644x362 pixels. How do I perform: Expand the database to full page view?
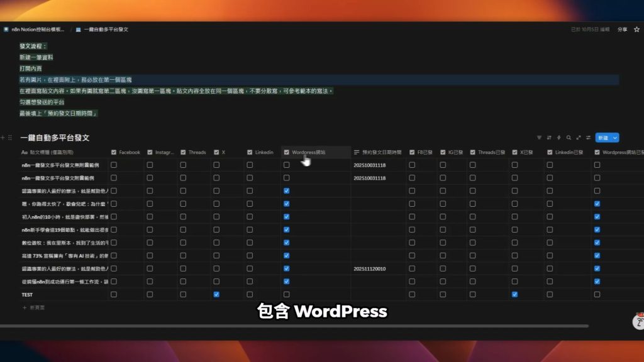(579, 138)
